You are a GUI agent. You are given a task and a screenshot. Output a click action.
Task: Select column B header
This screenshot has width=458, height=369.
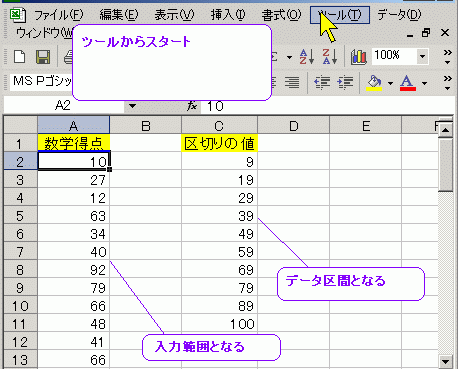tap(146, 126)
